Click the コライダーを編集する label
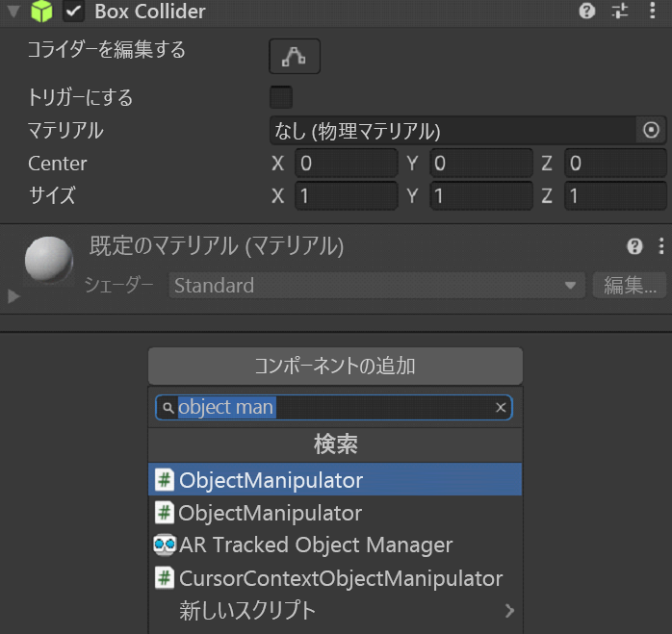The height and width of the screenshot is (634, 672). [107, 49]
